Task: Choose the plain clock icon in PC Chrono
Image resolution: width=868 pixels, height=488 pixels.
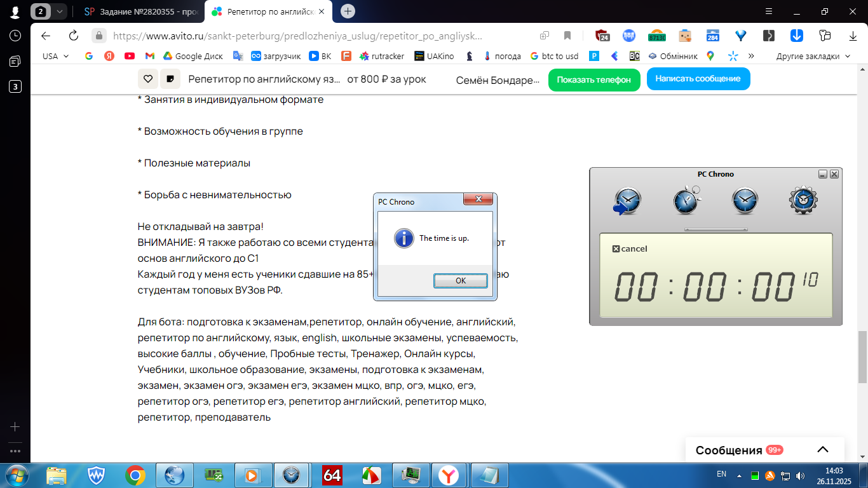Action: [745, 201]
